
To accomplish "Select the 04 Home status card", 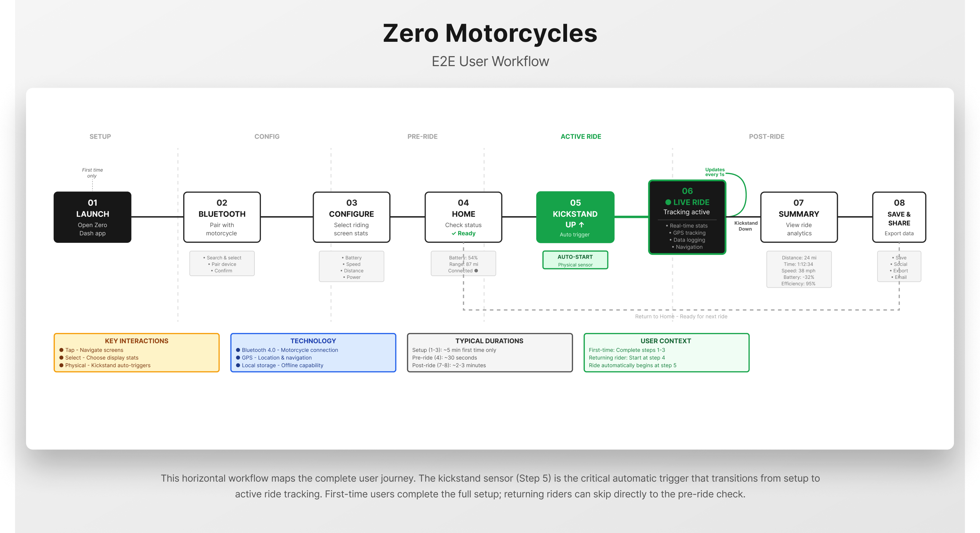I will point(463,217).
